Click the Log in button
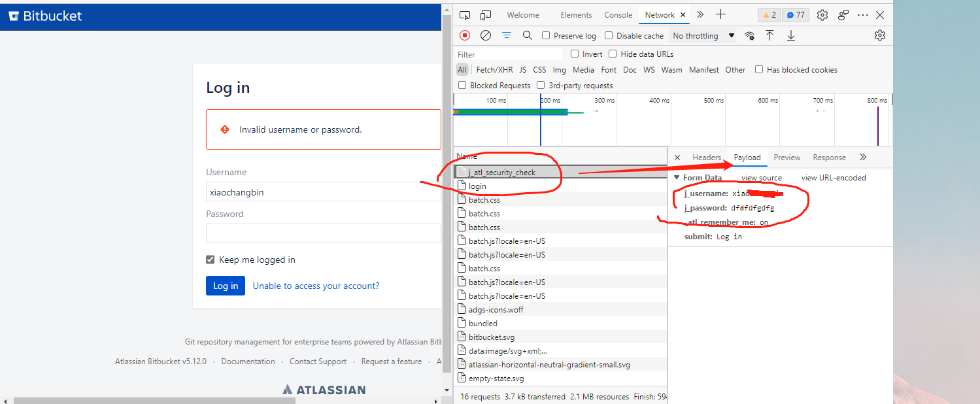Screen dimensions: 980x404 point(226,286)
